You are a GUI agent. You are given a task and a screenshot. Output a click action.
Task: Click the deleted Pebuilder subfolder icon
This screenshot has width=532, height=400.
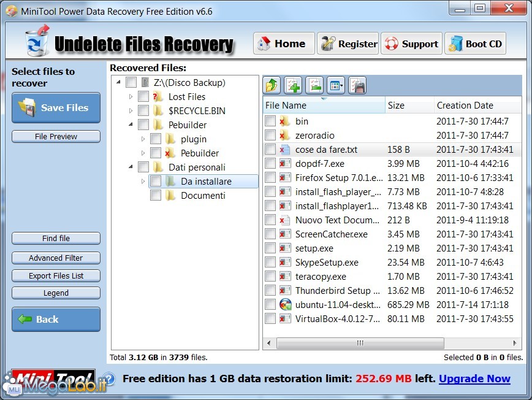tap(170, 153)
